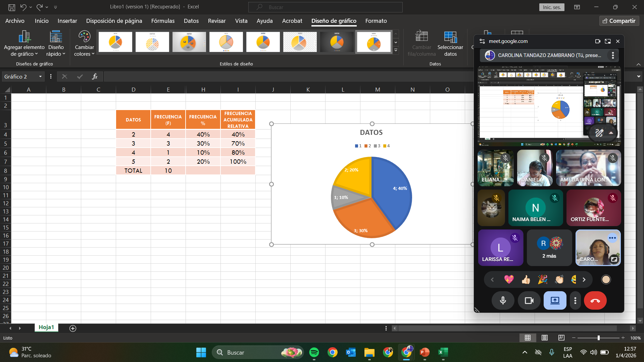Click the Compartir button

(619, 21)
